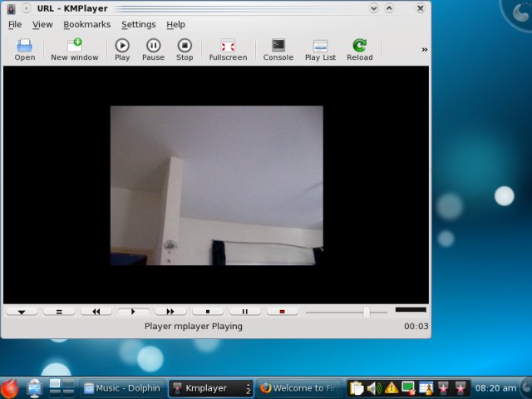
Task: Open the Help menu
Action: [x=175, y=24]
